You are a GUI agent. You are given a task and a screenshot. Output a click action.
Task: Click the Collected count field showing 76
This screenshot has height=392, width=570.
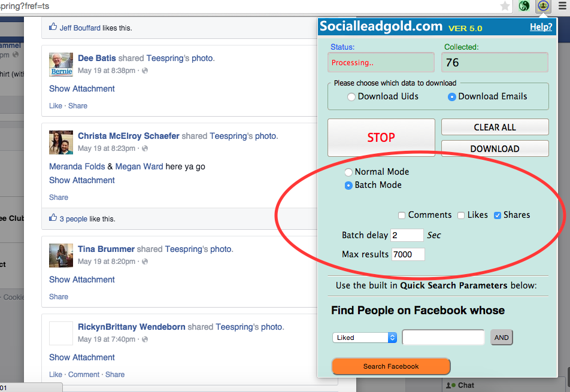coord(495,62)
